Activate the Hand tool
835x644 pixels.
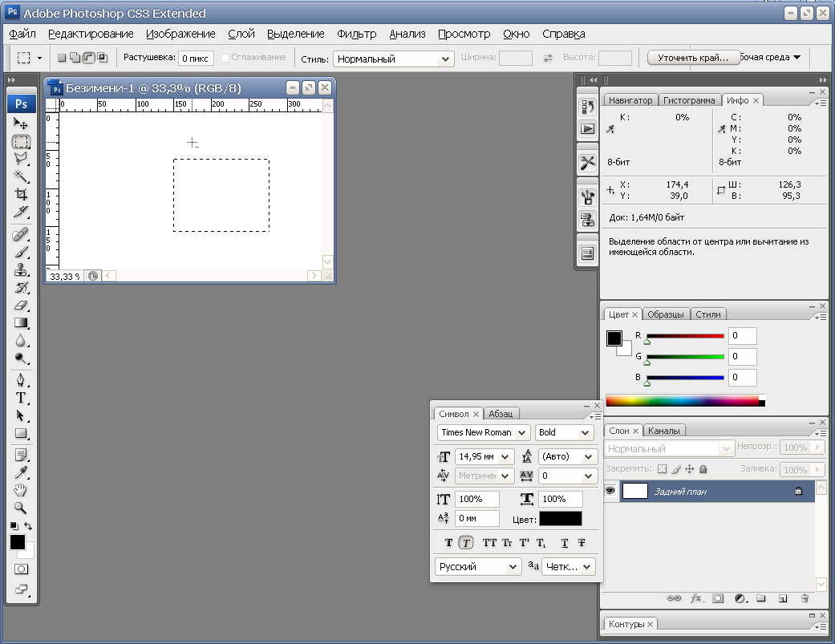[21, 490]
